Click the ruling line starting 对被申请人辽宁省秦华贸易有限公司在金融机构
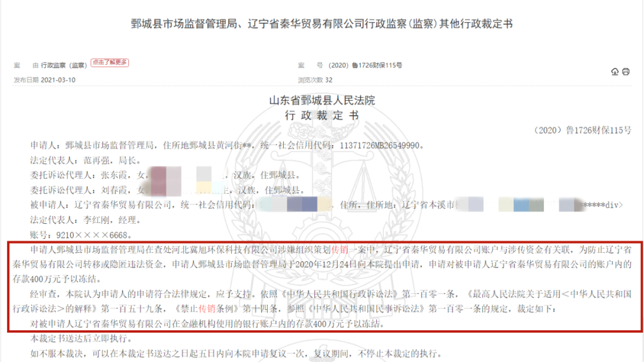 [208, 324]
